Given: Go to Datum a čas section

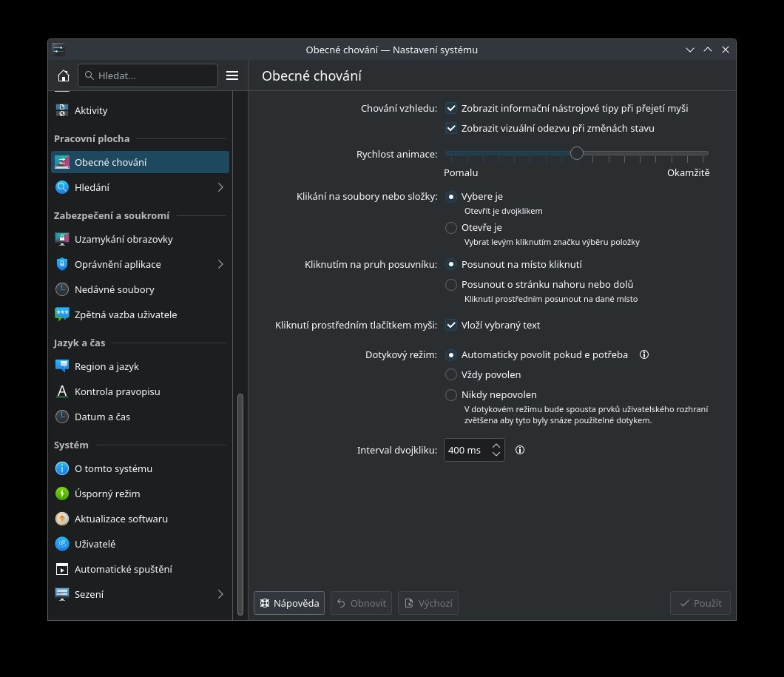Looking at the screenshot, I should tap(102, 417).
